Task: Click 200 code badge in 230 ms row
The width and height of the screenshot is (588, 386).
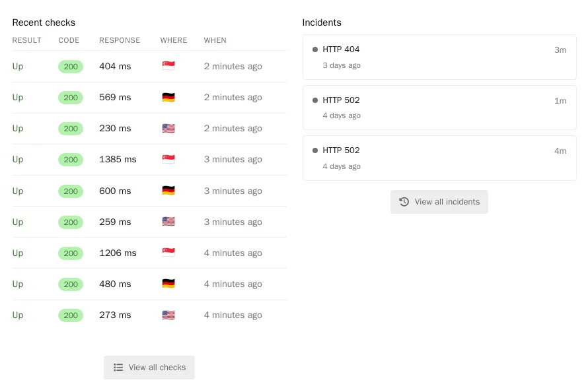Action: pyautogui.click(x=71, y=129)
